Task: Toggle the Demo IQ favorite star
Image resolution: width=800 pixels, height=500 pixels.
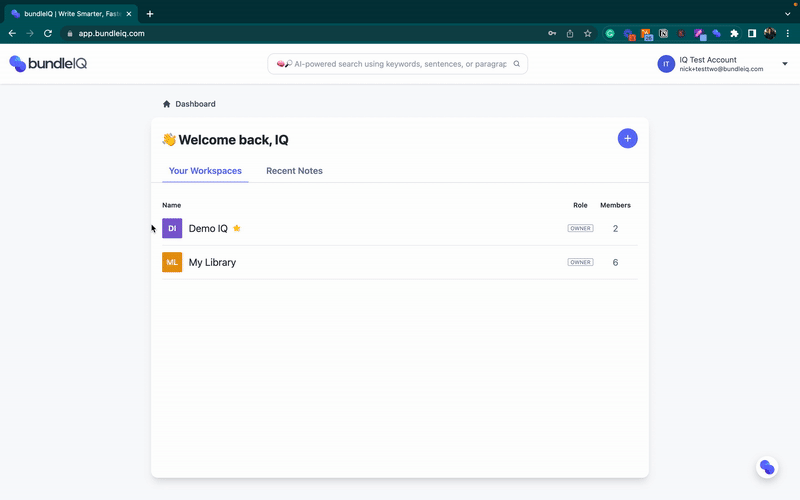Action: click(237, 228)
